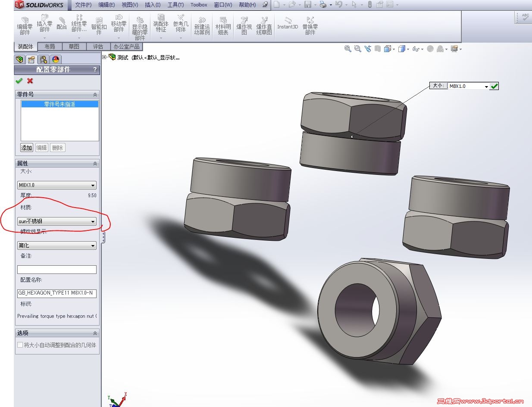Switch to the 评估 tab
532x407 pixels.
click(x=98, y=47)
